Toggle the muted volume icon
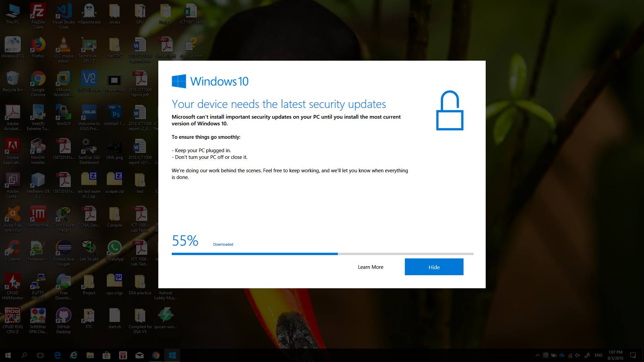The image size is (644, 362). click(578, 355)
